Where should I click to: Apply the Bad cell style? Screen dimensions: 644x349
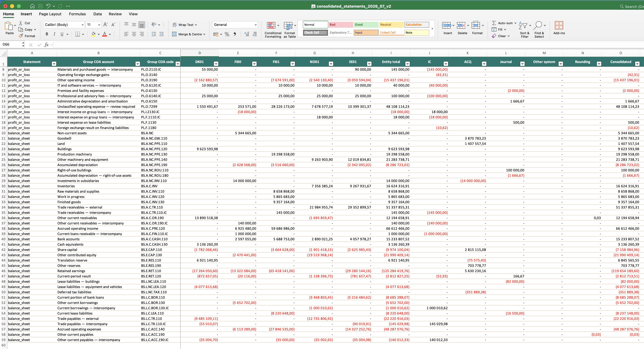click(x=341, y=24)
